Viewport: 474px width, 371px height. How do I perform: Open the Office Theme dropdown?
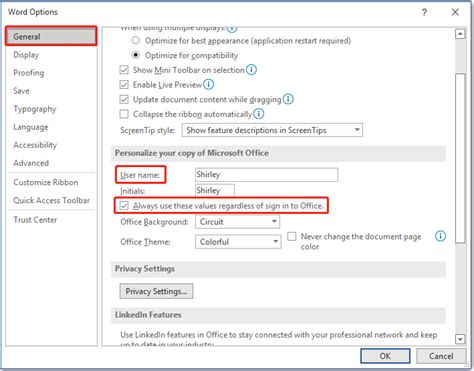(x=238, y=242)
